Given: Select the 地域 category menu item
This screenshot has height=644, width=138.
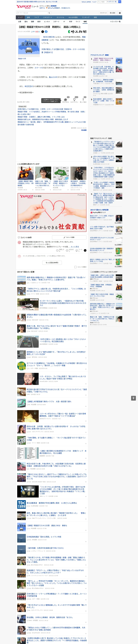Looking at the screenshot, I should coord(85,21).
